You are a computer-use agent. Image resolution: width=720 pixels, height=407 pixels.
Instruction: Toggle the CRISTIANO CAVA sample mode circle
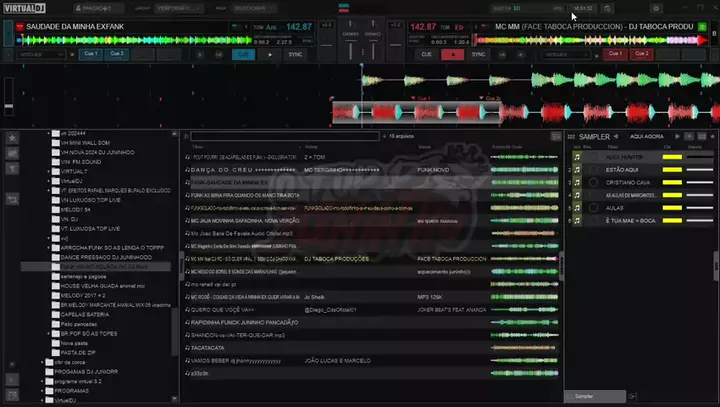(x=593, y=182)
